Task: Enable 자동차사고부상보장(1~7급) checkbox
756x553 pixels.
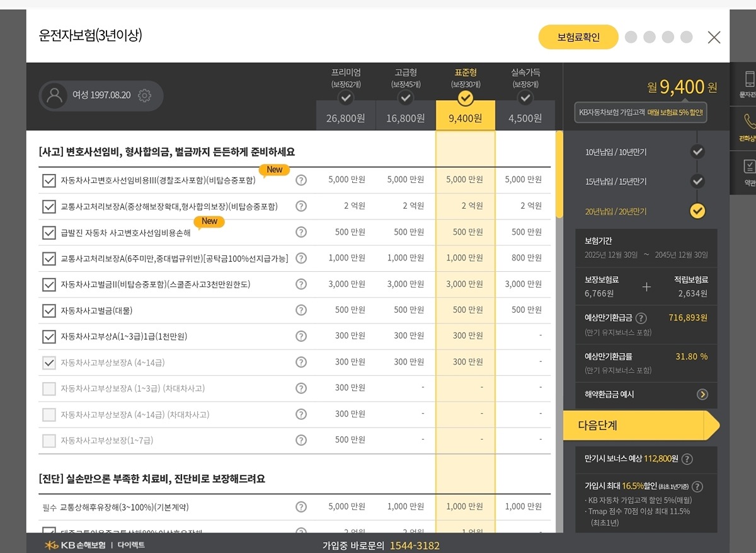Action: pyautogui.click(x=49, y=441)
